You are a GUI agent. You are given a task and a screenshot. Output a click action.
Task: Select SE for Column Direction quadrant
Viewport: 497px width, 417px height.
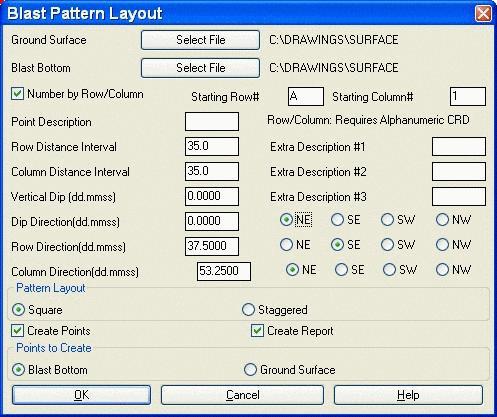(x=341, y=270)
